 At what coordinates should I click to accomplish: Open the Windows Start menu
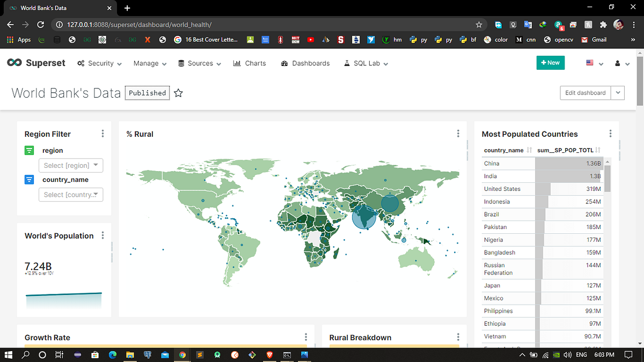point(10,354)
